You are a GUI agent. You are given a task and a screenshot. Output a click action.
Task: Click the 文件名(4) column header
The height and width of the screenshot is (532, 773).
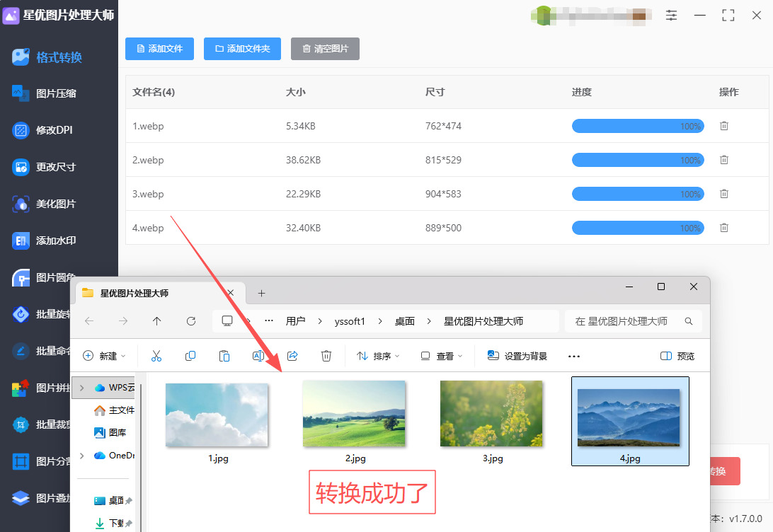(154, 92)
